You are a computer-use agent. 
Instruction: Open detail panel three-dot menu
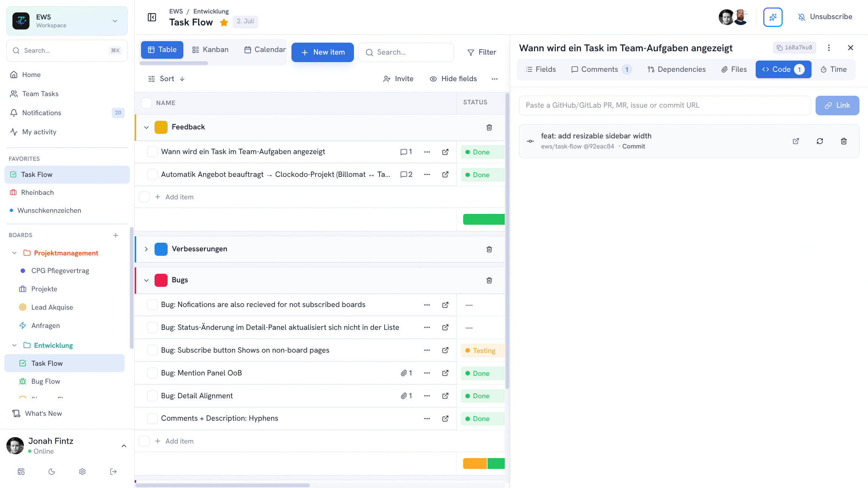(x=829, y=47)
